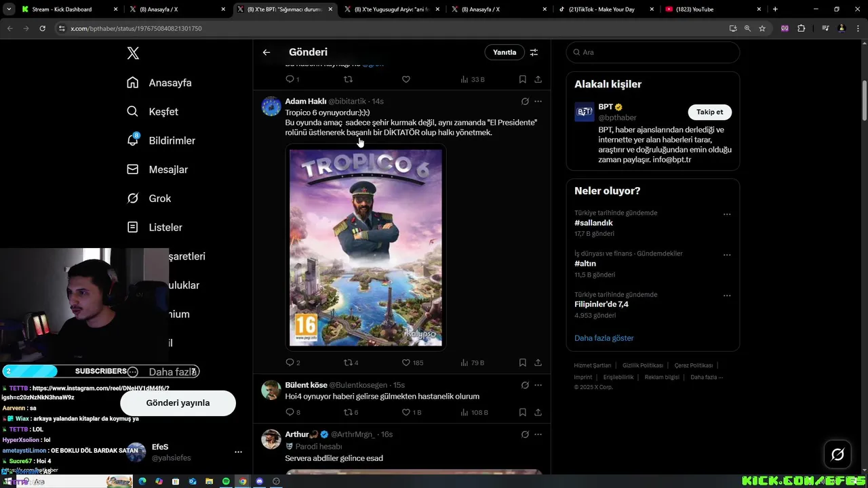Bookmark this page with star icon

(x=762, y=28)
